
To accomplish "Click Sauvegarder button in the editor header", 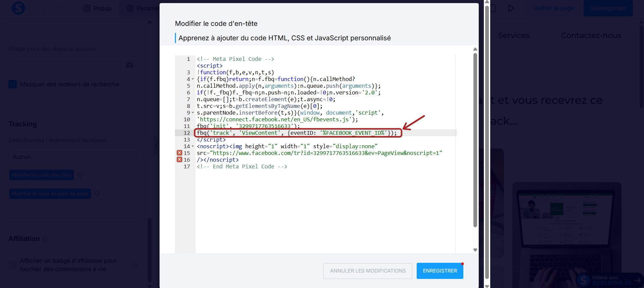I will pyautogui.click(x=608, y=8).
